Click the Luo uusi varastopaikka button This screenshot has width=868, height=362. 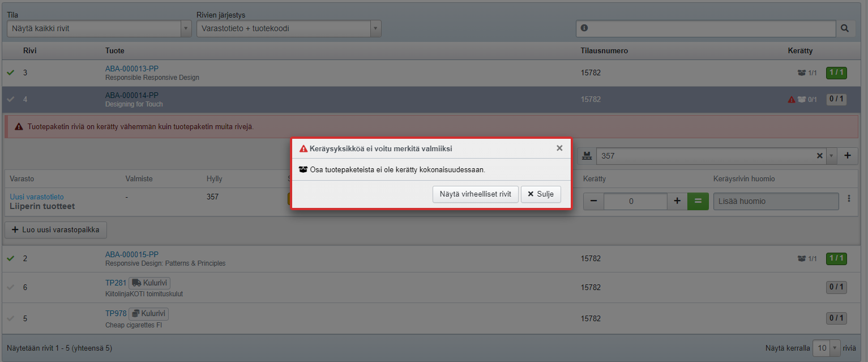coord(55,230)
